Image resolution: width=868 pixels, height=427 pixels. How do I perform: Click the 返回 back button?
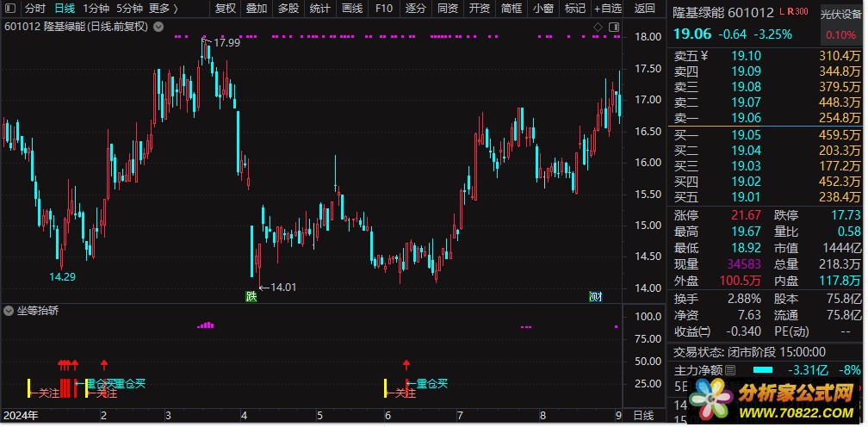644,9
